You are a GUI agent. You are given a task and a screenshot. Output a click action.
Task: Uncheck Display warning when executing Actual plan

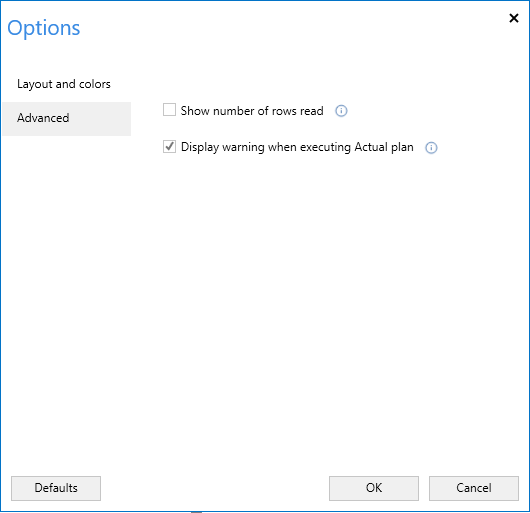coord(169,147)
